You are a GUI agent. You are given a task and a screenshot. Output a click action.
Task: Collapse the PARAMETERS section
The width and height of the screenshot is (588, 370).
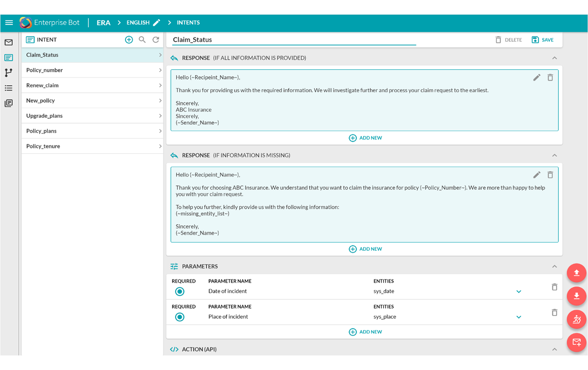(554, 266)
